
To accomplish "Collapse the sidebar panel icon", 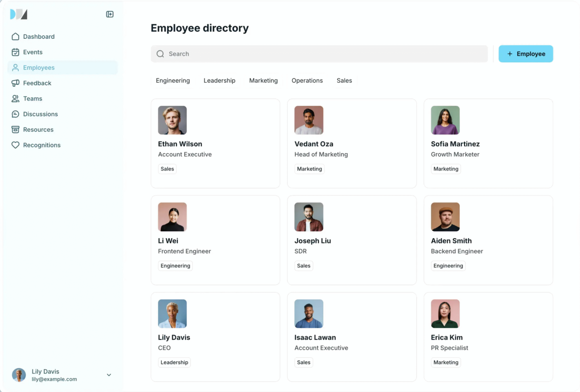I will pyautogui.click(x=110, y=14).
